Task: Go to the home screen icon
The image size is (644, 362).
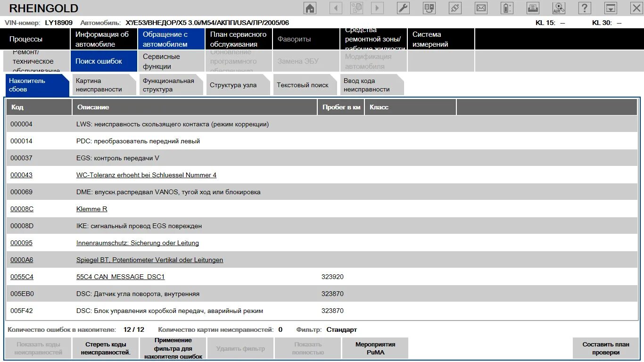Action: point(310,8)
